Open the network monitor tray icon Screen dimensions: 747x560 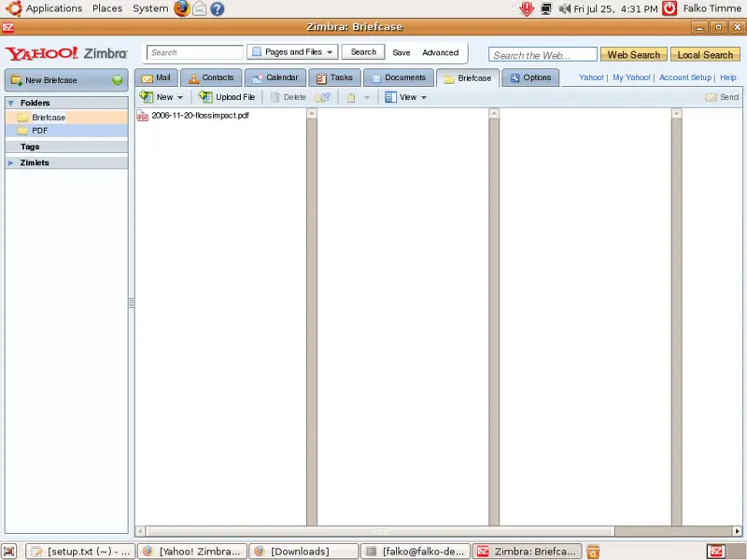[546, 8]
